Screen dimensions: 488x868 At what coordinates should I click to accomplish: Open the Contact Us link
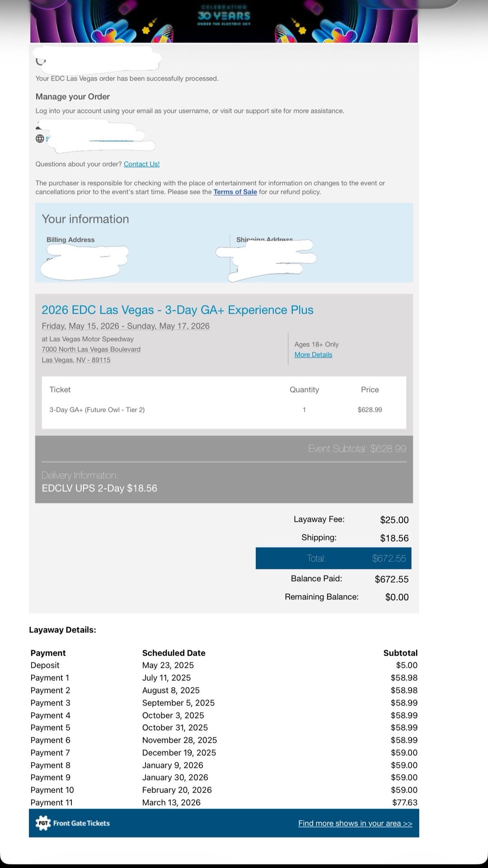coord(141,164)
